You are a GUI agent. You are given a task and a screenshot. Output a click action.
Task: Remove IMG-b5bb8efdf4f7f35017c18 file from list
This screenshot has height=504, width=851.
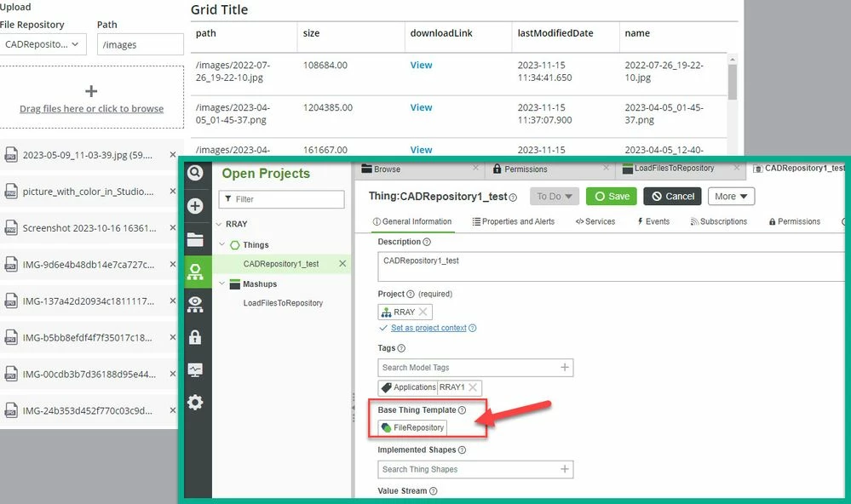click(x=173, y=337)
